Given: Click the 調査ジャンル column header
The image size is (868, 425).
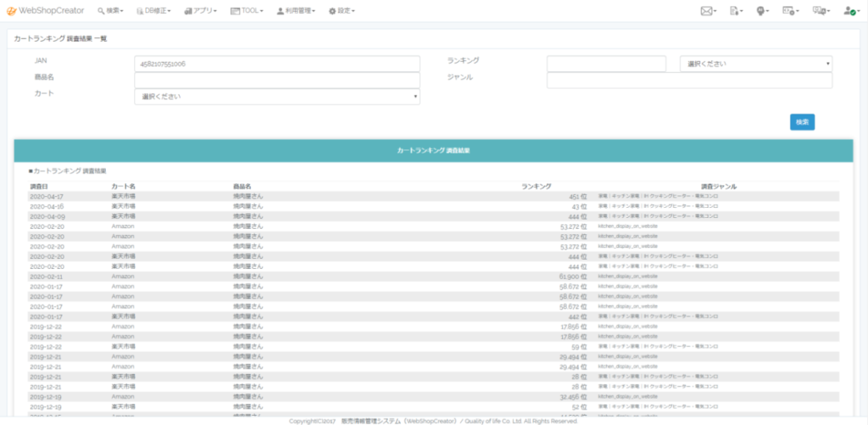Looking at the screenshot, I should click(x=719, y=186).
